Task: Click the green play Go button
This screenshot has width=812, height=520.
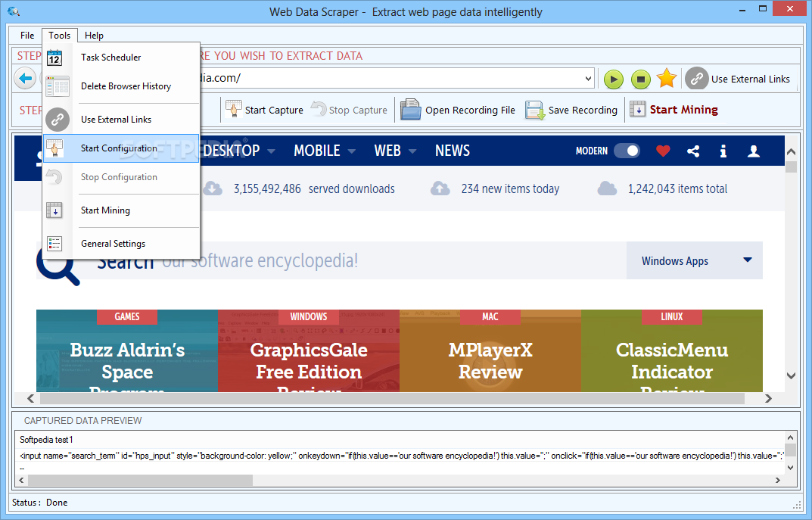Action: tap(614, 79)
